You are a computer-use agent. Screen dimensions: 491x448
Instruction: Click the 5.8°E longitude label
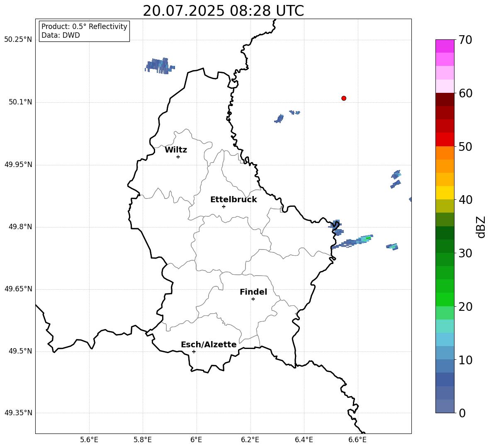click(143, 440)
